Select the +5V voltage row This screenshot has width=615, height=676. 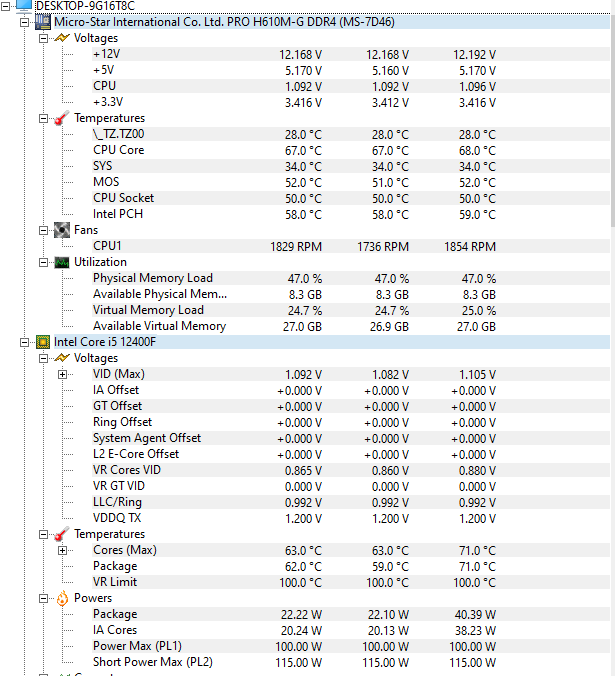click(x=350, y=70)
